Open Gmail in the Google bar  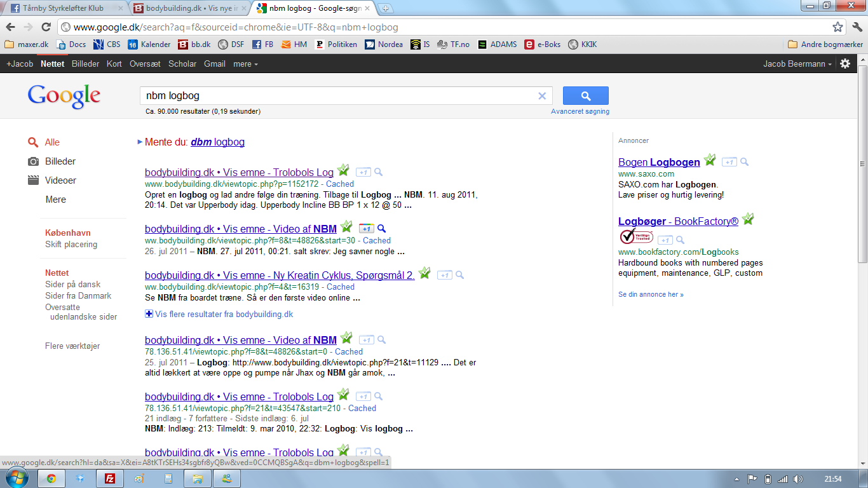coord(215,64)
